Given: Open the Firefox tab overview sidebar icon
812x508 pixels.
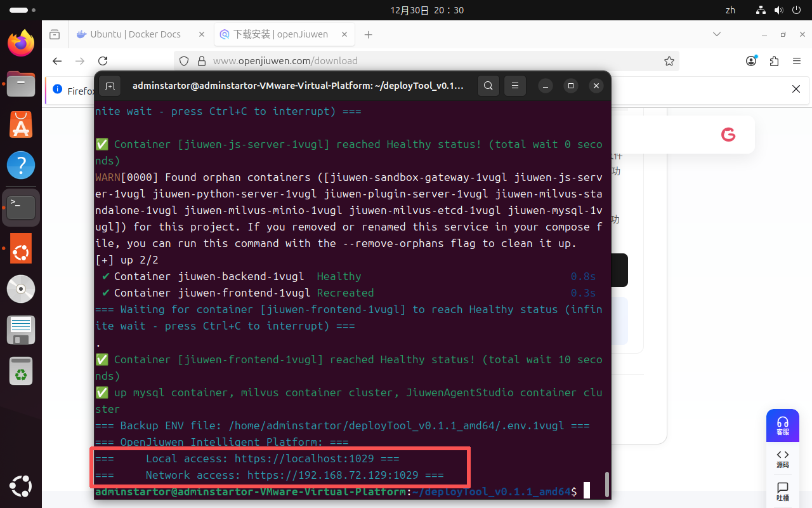Looking at the screenshot, I should click(55, 34).
